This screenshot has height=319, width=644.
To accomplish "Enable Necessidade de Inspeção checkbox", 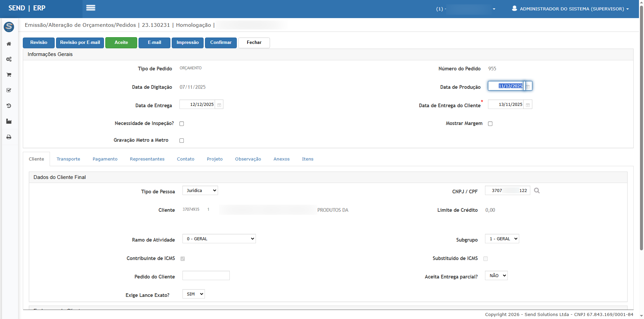I will click(182, 124).
